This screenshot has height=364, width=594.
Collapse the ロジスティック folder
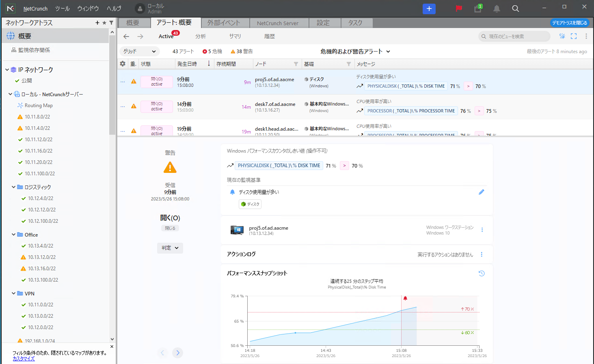click(14, 187)
